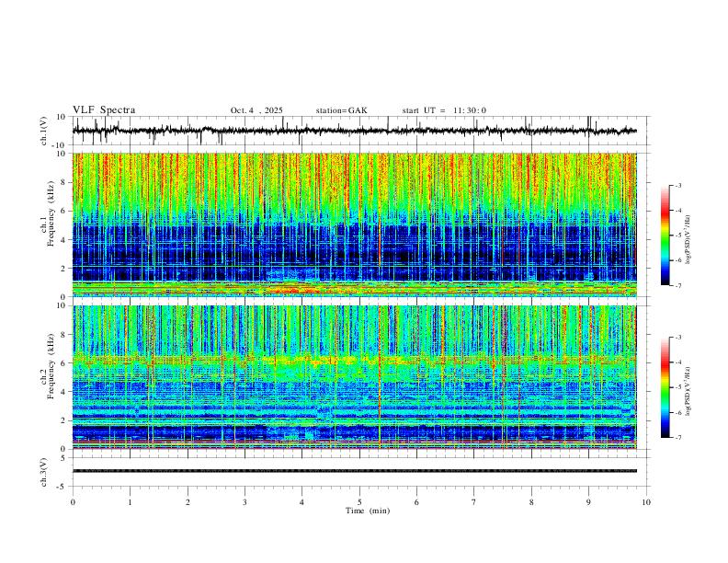Select the ch.2 "Frequency (kHz)" axis label
Image resolution: width=728 pixels, height=563 pixels.
[x=51, y=366]
